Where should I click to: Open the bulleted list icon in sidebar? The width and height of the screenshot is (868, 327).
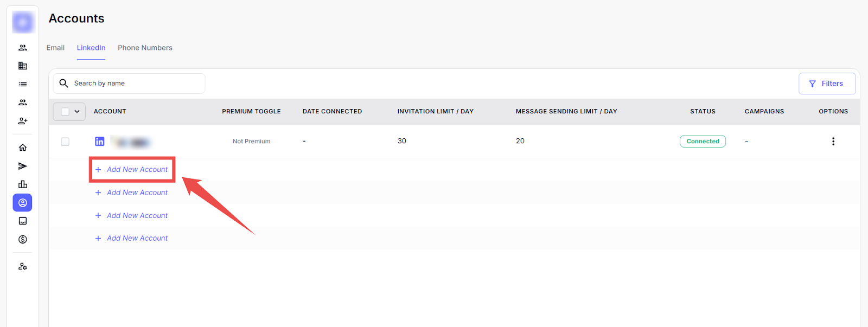click(23, 84)
